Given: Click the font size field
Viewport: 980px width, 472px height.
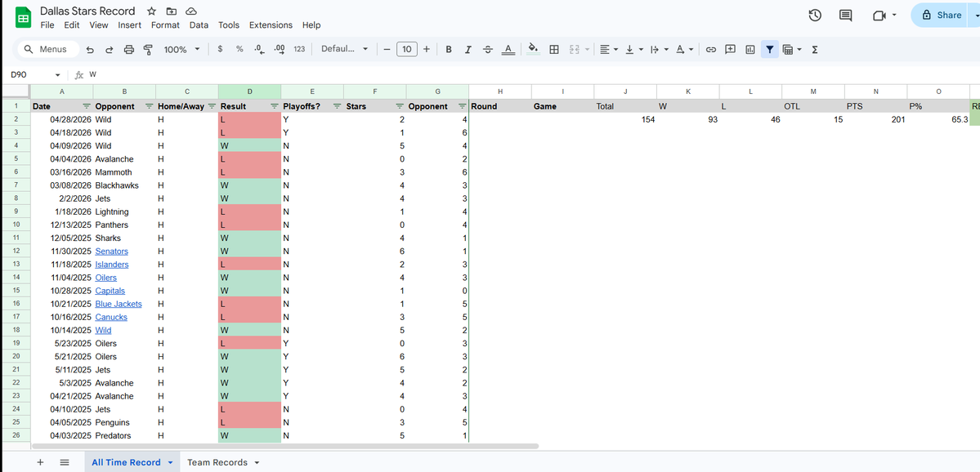Looking at the screenshot, I should point(407,49).
